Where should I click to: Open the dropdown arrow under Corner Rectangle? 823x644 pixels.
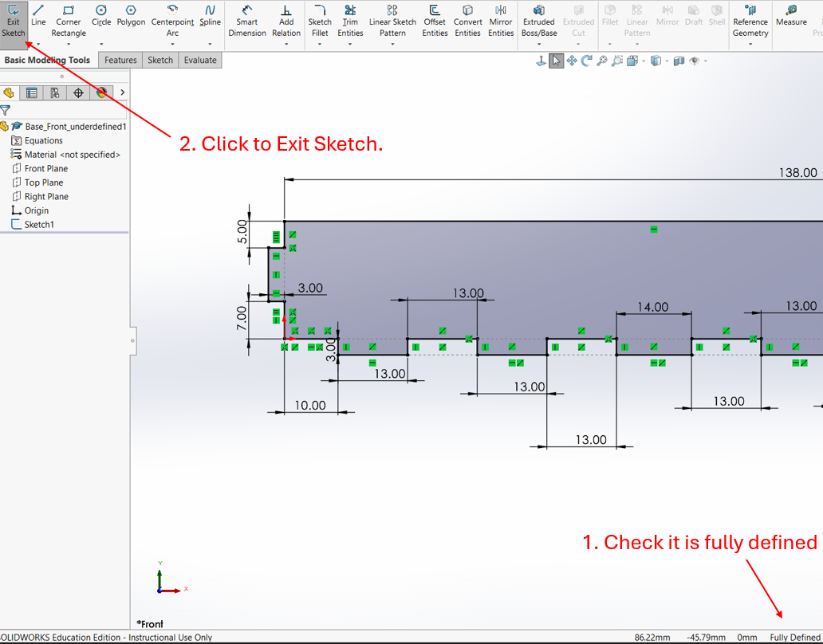tap(69, 45)
